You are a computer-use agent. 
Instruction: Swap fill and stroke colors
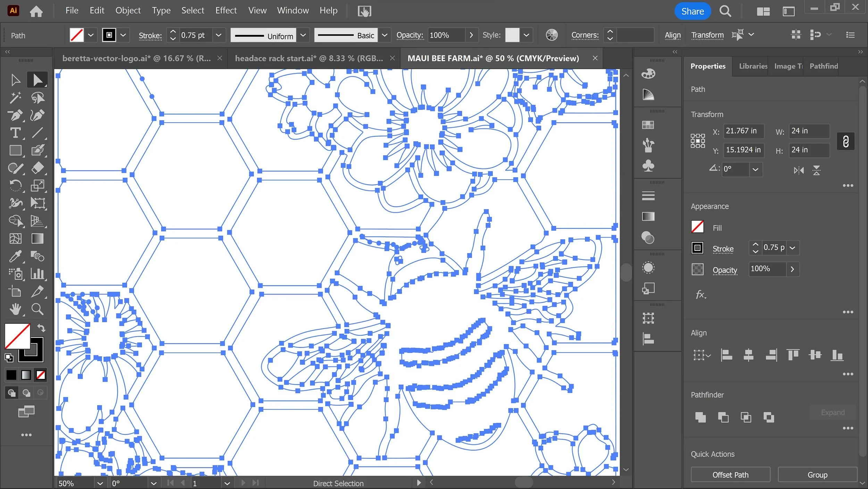[41, 328]
